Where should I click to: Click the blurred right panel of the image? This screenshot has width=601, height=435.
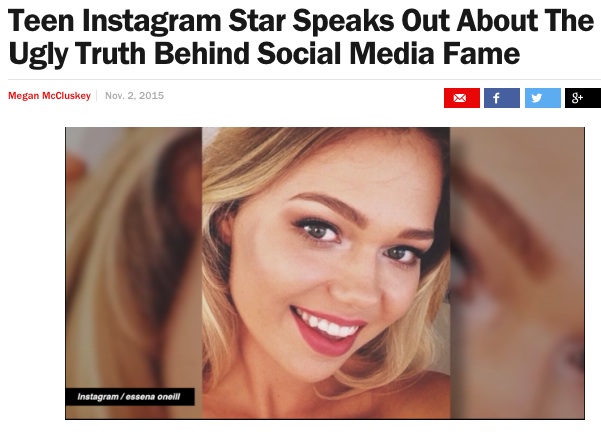pos(517,273)
